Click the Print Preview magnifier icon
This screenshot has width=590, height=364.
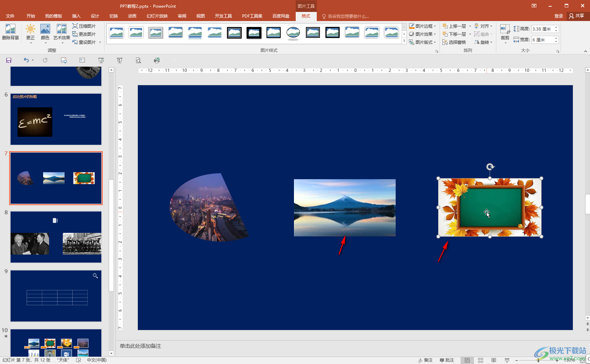(x=139, y=60)
